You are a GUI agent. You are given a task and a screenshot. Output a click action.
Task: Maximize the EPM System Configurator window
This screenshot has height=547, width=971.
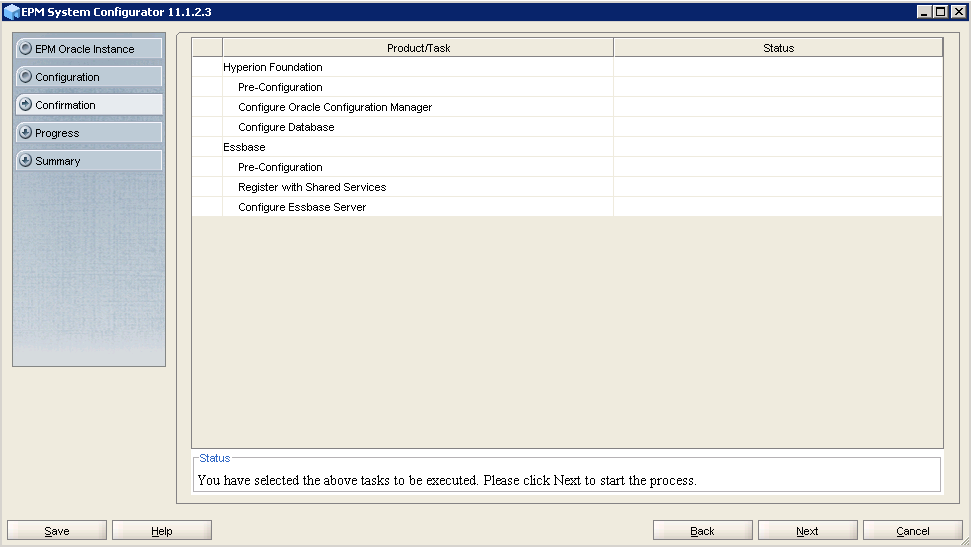click(940, 11)
